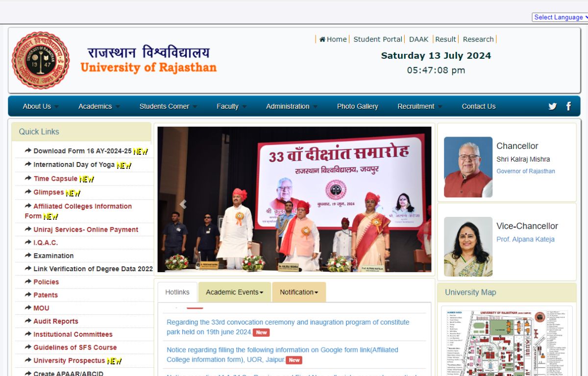The image size is (588, 376).
Task: Go to Home in the top links
Action: click(333, 39)
